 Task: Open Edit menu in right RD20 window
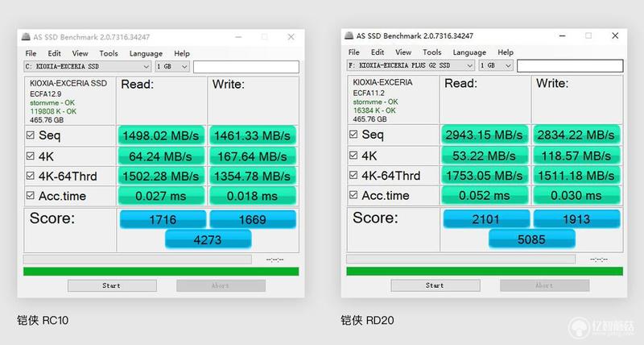click(x=378, y=52)
